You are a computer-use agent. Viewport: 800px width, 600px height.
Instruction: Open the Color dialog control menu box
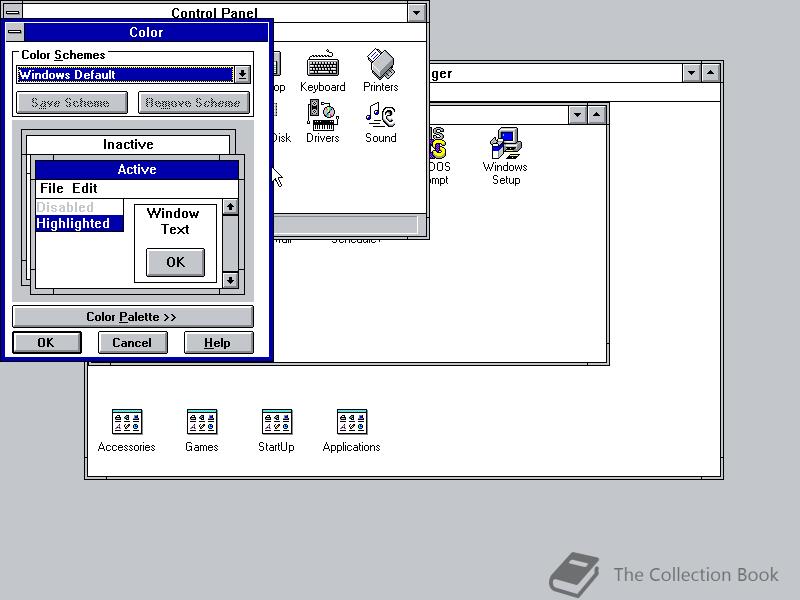point(15,32)
